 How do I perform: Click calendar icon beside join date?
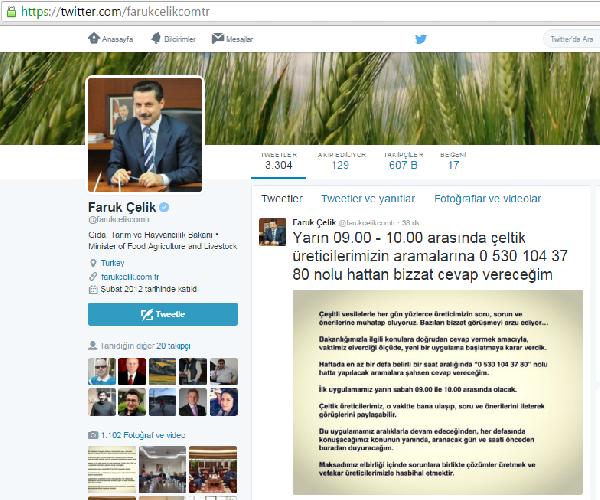[x=93, y=289]
